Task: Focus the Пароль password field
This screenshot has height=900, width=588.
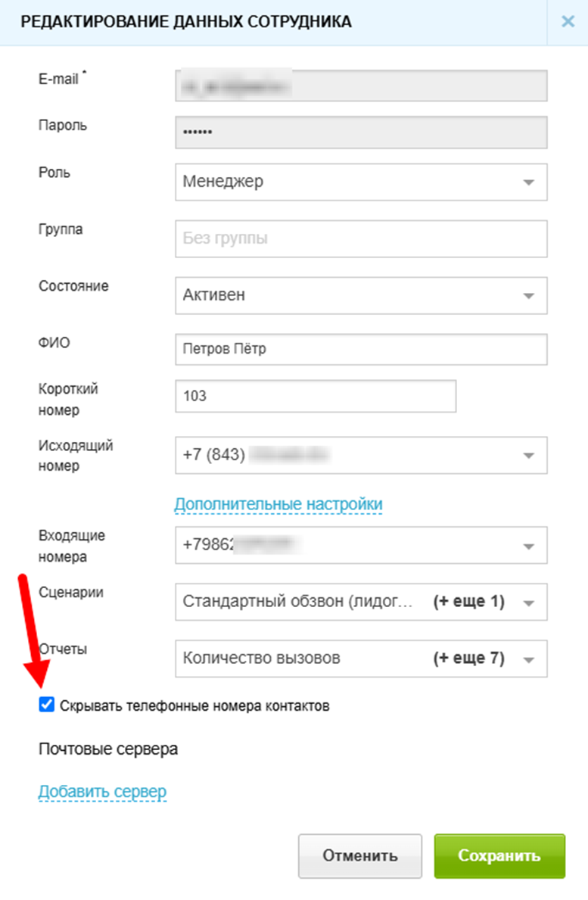Action: [x=360, y=132]
